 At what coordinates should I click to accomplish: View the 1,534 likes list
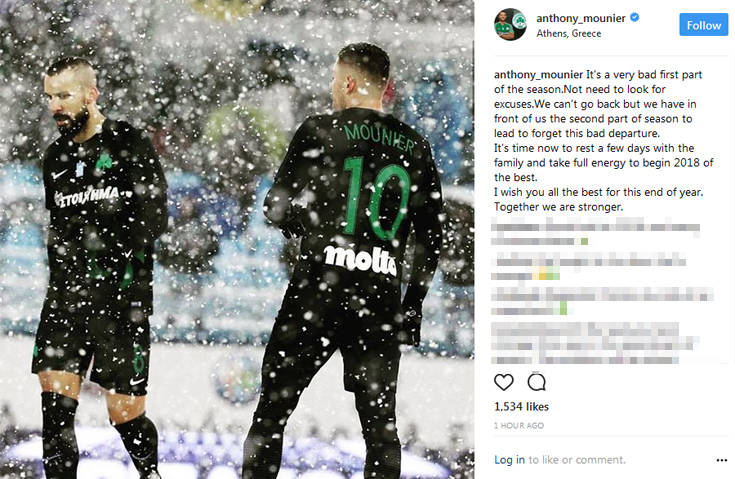pos(521,406)
